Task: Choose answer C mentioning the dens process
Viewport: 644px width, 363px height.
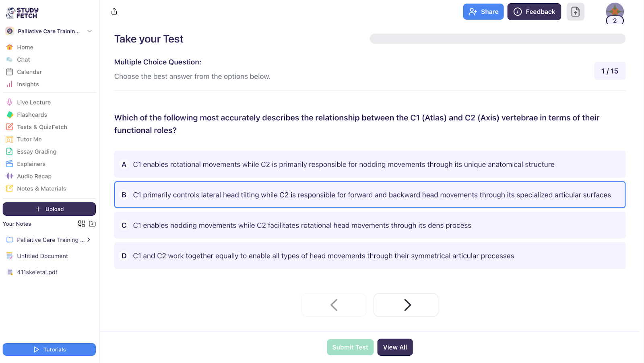Action: click(x=369, y=225)
